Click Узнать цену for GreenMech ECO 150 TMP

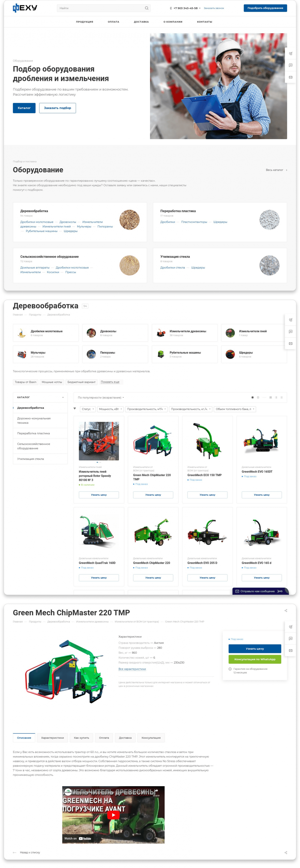(207, 495)
